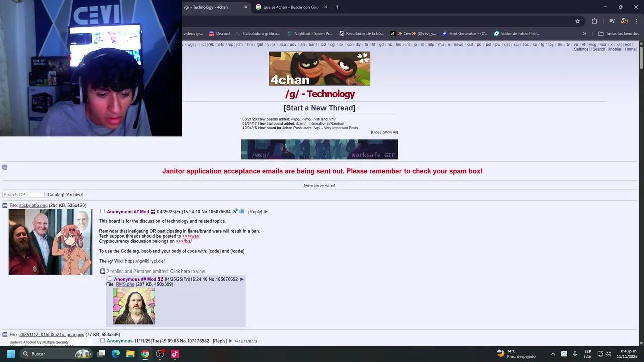Open TikTok app from the taskbar
The width and height of the screenshot is (644, 362).
click(175, 354)
